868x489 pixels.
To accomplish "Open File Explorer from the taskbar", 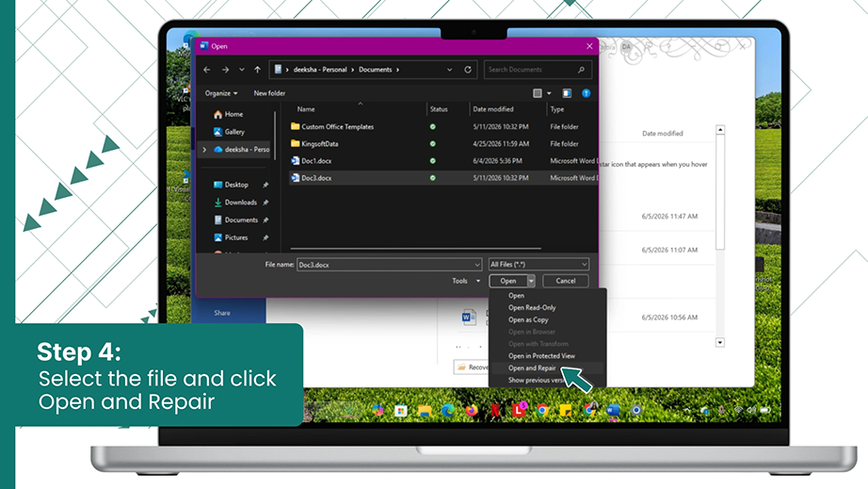I will point(425,411).
